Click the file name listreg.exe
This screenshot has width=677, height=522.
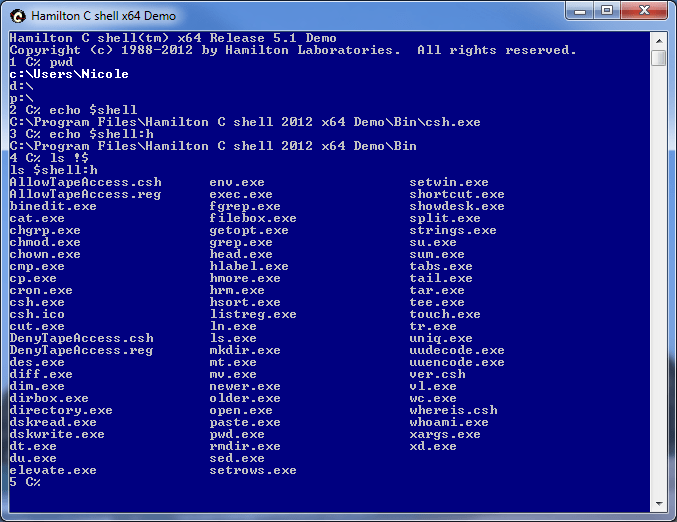pos(253,315)
